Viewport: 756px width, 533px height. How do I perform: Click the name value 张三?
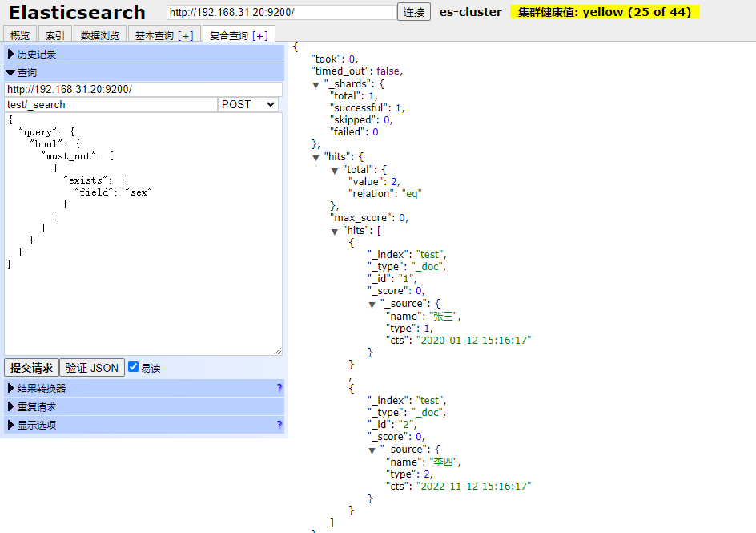[444, 317]
